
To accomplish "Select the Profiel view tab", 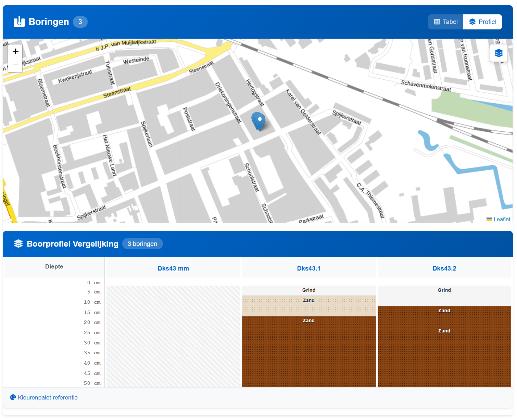I will pyautogui.click(x=482, y=22).
